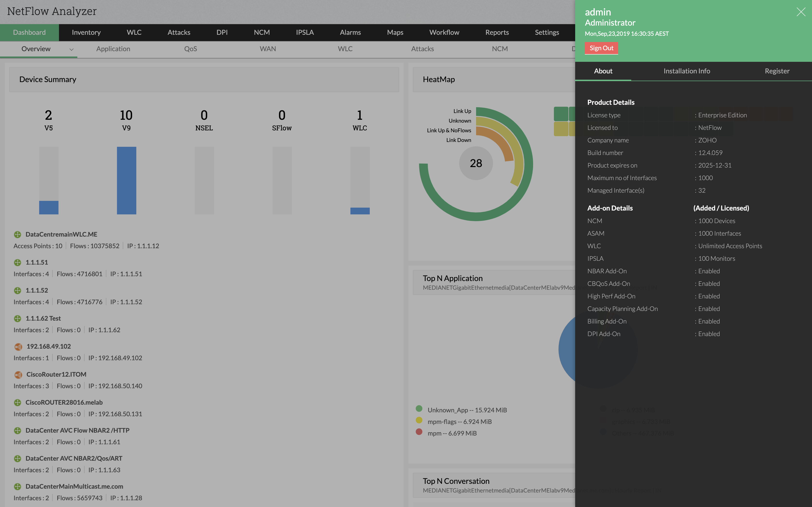Click the device icon next to DataCenter AVC Flow NBAR2 /HTTP
812x507 pixels.
coord(18,430)
